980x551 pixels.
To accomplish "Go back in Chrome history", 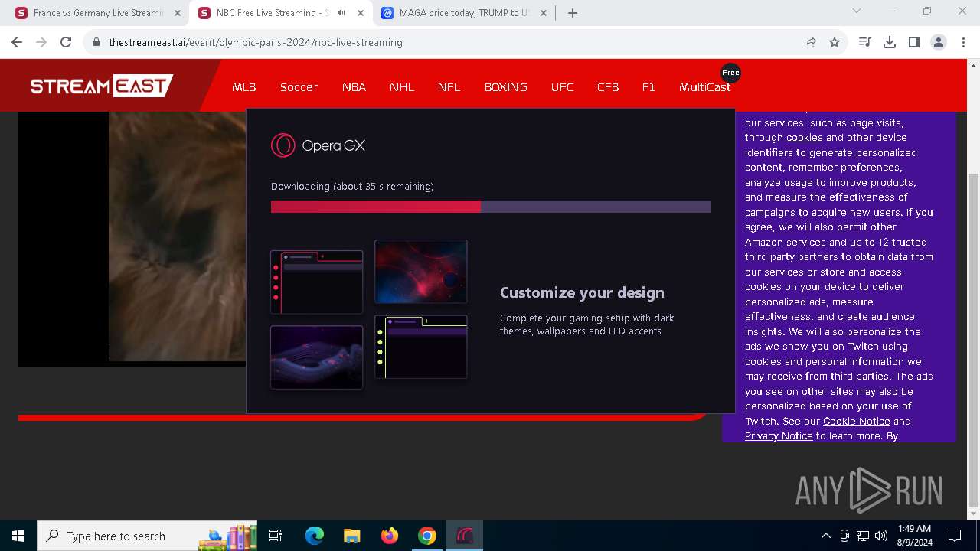I will 17,42.
